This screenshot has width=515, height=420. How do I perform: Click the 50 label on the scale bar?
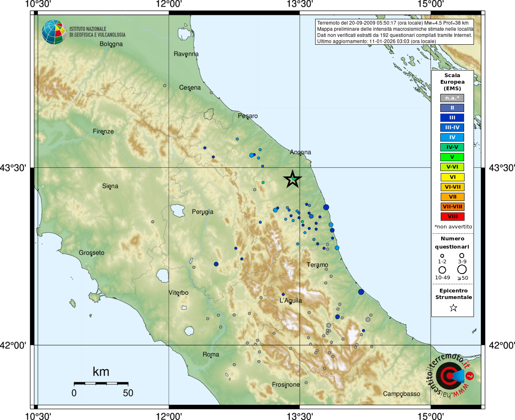point(128,393)
